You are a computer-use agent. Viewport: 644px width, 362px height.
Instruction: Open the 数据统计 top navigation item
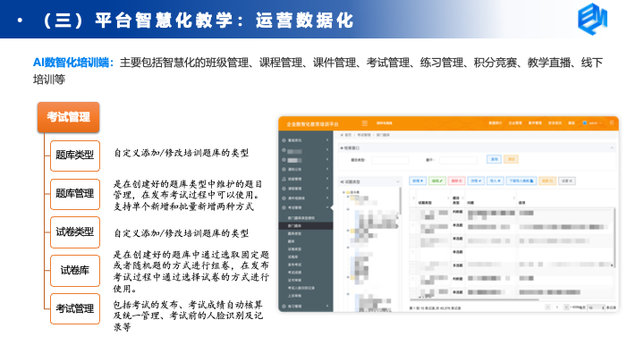(496, 122)
